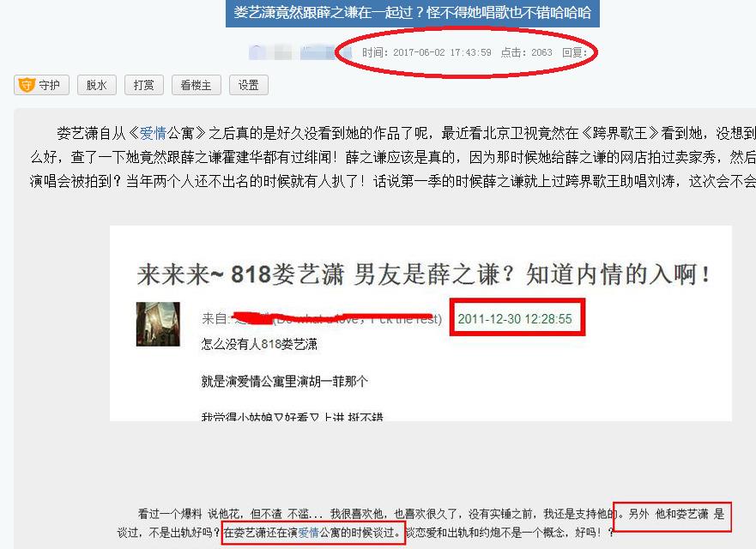Click the embedded headline 来来来~ 818娄艺潇
Screen dimensions: 756x549
240,274
